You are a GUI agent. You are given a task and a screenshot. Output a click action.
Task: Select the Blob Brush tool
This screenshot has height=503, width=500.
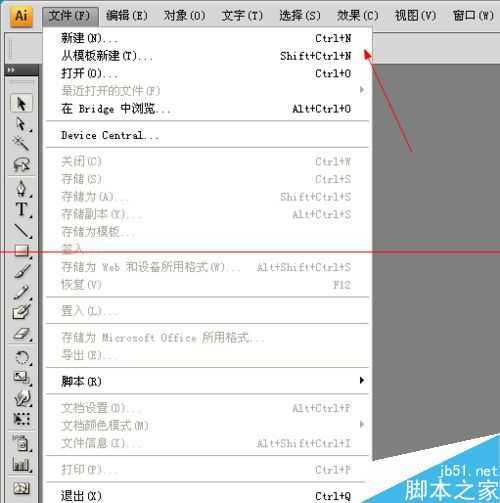pos(21,313)
